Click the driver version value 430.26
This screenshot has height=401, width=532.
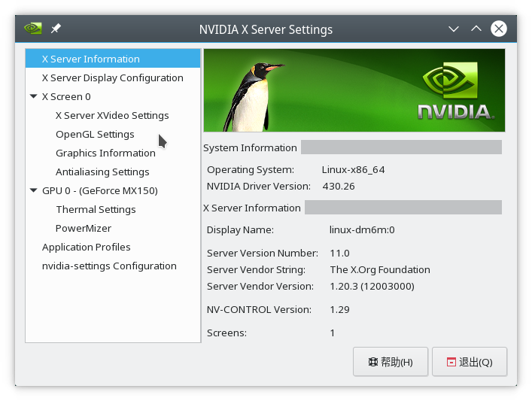tap(339, 187)
